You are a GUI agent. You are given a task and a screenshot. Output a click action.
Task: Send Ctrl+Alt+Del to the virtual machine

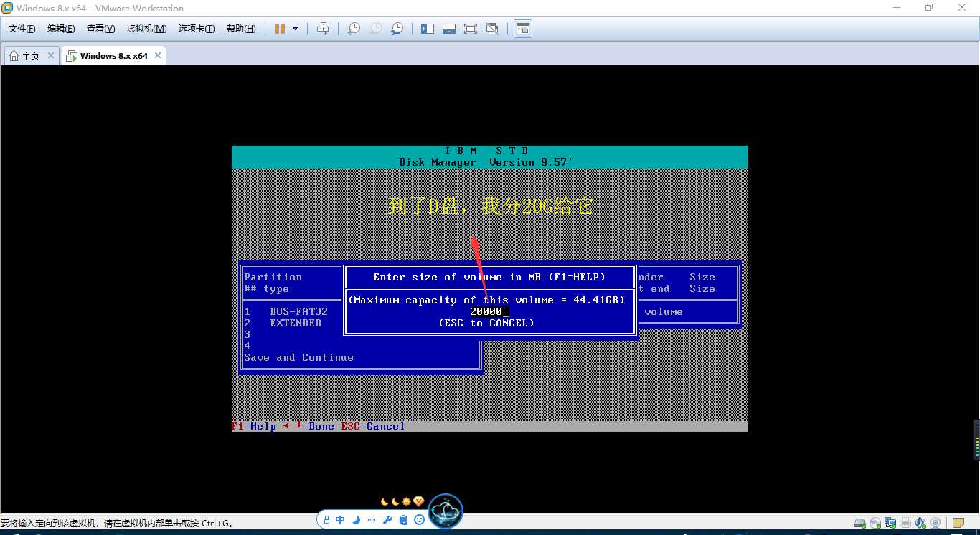(322, 29)
